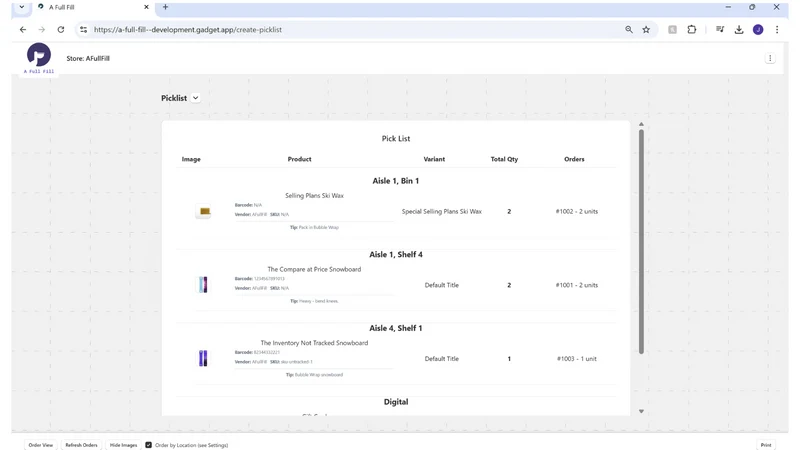Bookmark this page with star icon
The width and height of the screenshot is (800, 450).
tap(646, 30)
